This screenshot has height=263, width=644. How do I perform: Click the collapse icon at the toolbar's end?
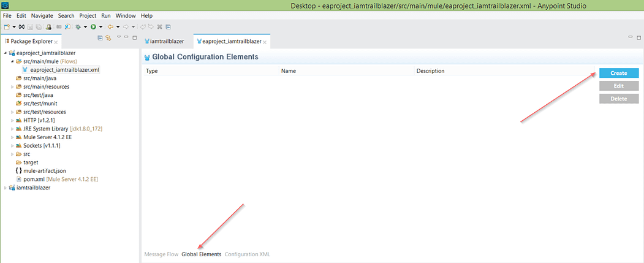coord(168,27)
